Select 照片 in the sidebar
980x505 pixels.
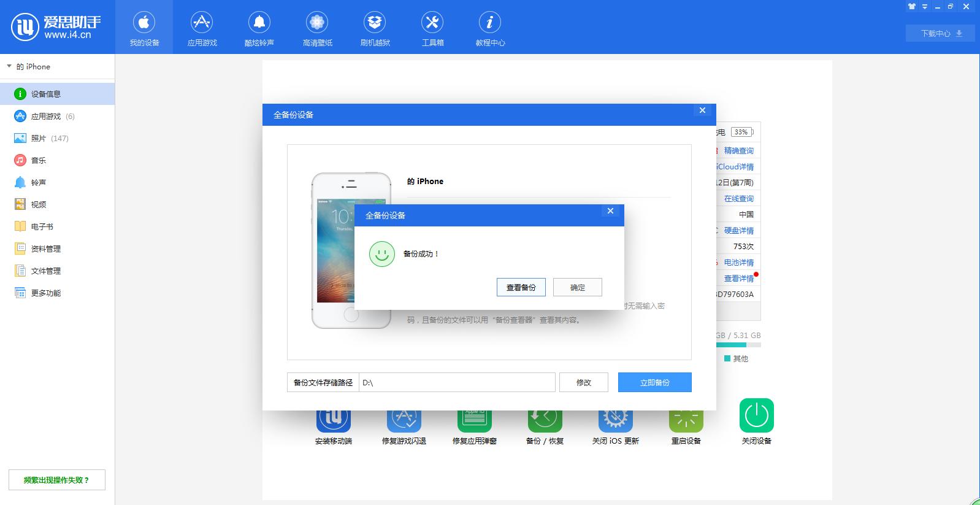click(x=39, y=138)
